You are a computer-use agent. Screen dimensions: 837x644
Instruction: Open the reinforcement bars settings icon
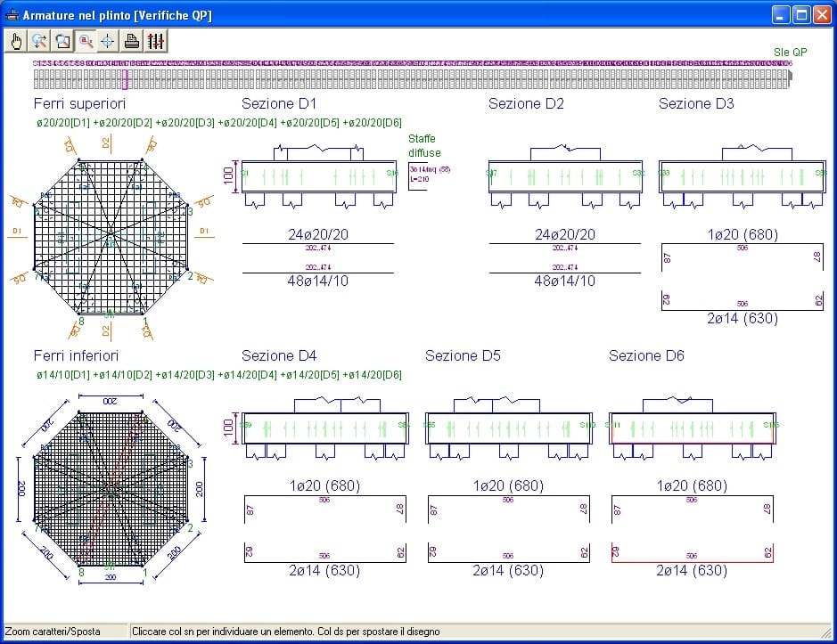pos(156,41)
